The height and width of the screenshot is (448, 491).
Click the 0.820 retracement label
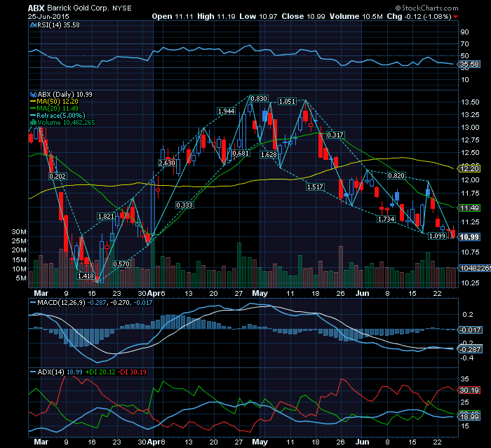point(396,176)
